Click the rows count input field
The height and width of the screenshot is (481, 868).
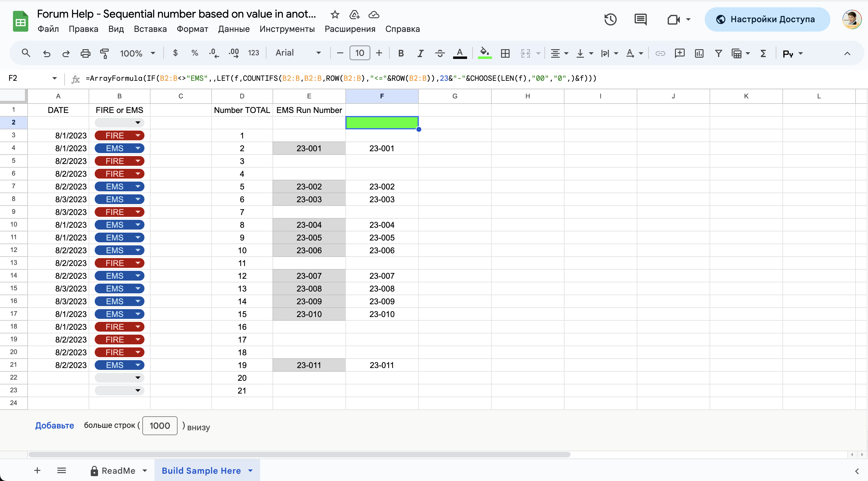click(x=160, y=426)
